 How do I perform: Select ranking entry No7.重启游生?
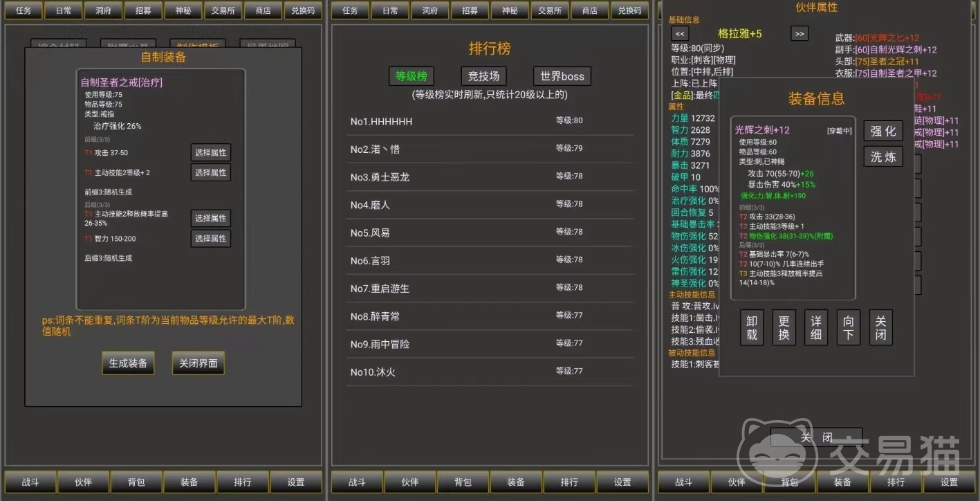click(490, 288)
